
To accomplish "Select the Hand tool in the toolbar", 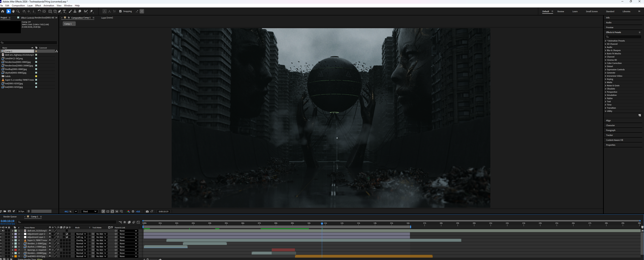I will coord(13,11).
